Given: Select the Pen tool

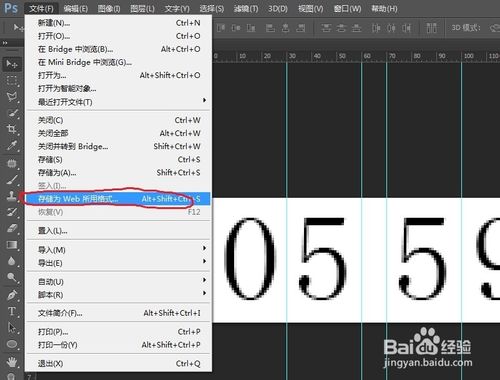Looking at the screenshot, I should 12,295.
